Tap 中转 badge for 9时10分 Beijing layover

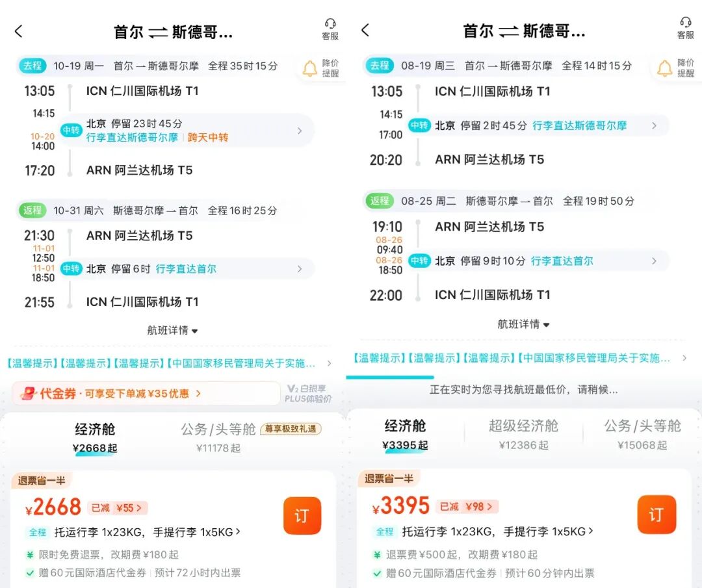[419, 261]
